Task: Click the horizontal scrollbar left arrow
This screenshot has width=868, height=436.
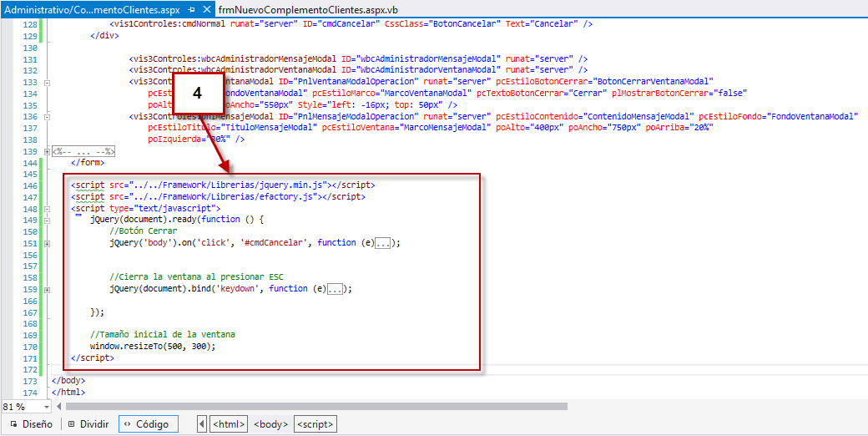Action: [59, 407]
